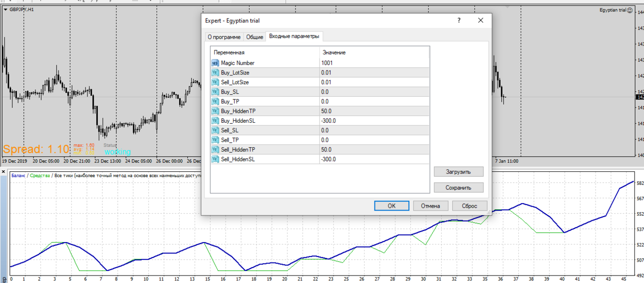Click the Magic Number variable name
This screenshot has height=283, width=644.
pyautogui.click(x=238, y=63)
